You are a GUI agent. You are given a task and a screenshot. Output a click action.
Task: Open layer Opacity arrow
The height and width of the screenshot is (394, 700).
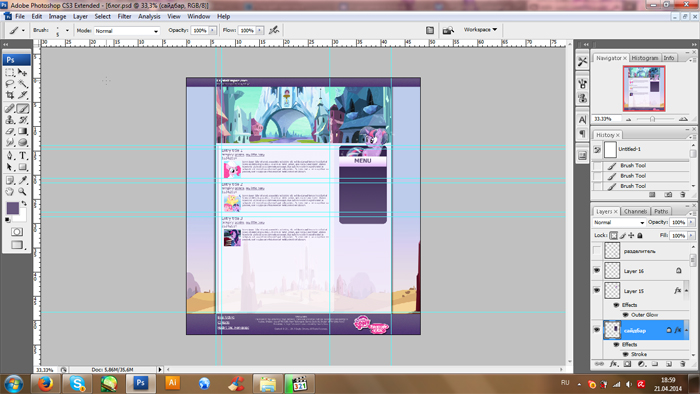691,222
